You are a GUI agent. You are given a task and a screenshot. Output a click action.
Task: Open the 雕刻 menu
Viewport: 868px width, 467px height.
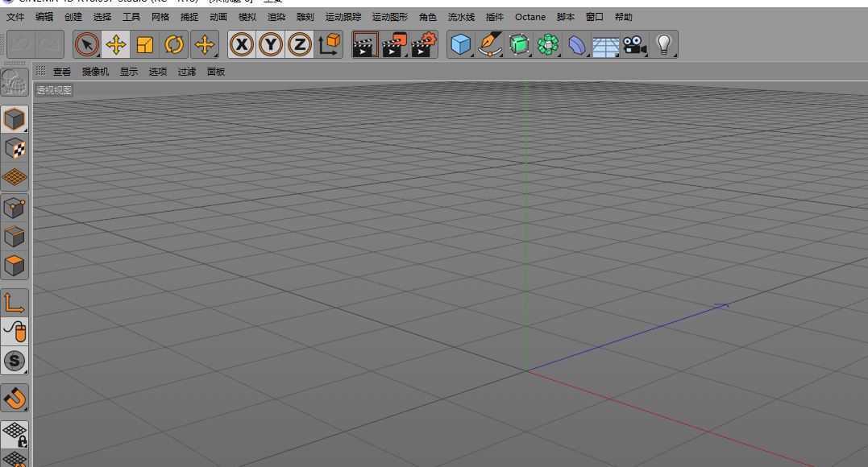coord(305,17)
